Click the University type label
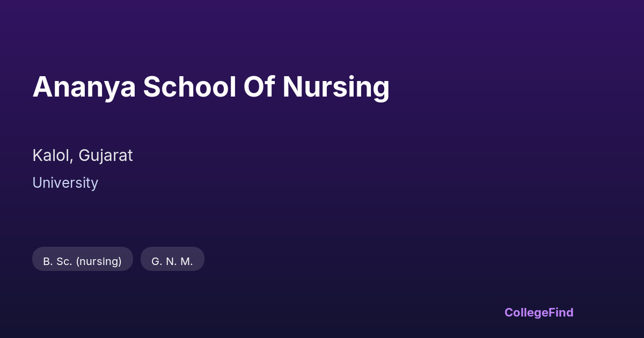 [65, 183]
